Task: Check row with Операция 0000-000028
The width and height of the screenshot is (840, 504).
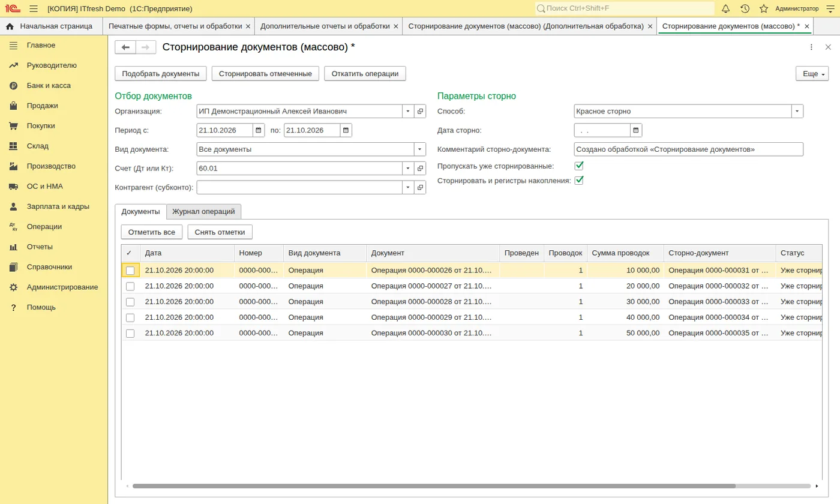Action: tap(130, 302)
